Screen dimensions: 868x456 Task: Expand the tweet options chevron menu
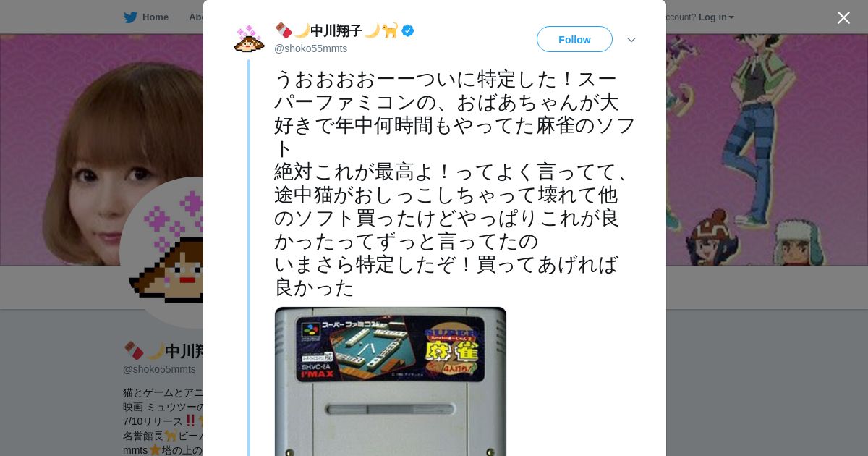pos(631,40)
